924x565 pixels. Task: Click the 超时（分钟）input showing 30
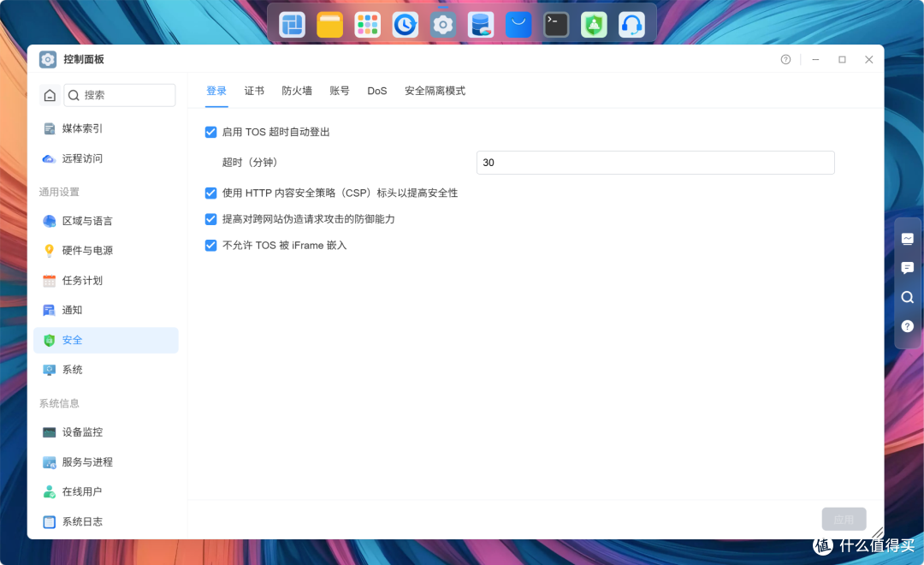[655, 163]
